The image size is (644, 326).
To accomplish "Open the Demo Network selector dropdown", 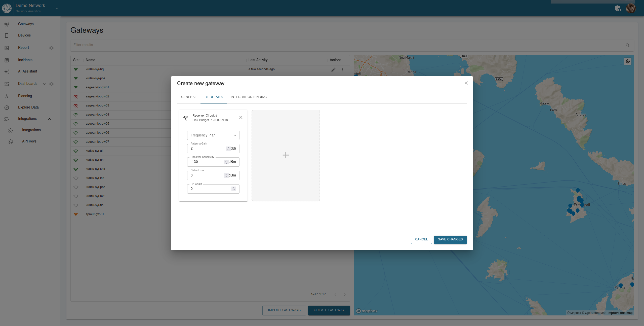I will [57, 8].
